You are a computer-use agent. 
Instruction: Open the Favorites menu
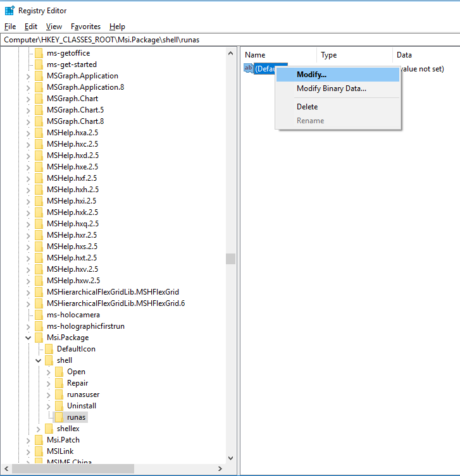point(85,27)
